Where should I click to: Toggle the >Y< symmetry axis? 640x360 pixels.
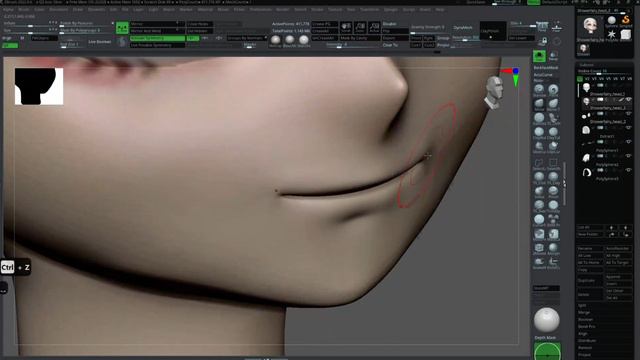205,38
